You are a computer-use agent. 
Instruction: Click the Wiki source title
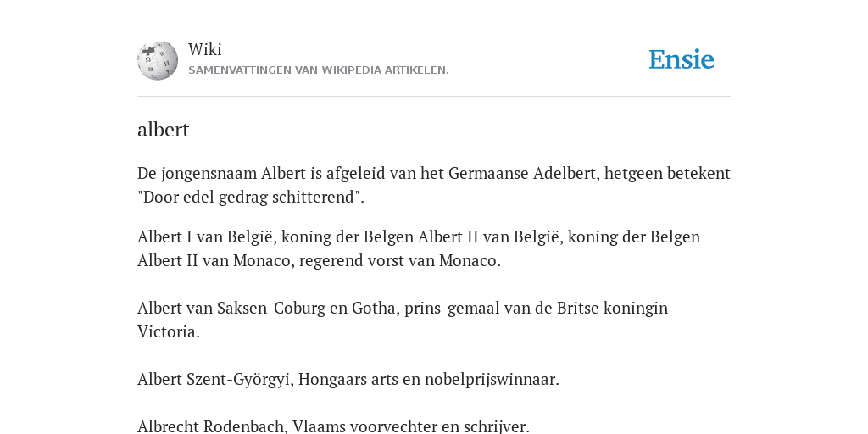205,49
